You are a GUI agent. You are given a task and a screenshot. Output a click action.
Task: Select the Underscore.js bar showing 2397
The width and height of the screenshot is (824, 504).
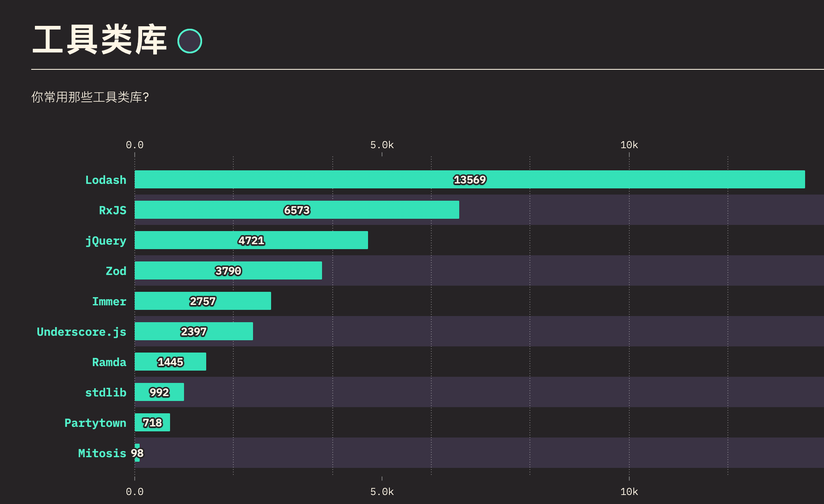194,331
